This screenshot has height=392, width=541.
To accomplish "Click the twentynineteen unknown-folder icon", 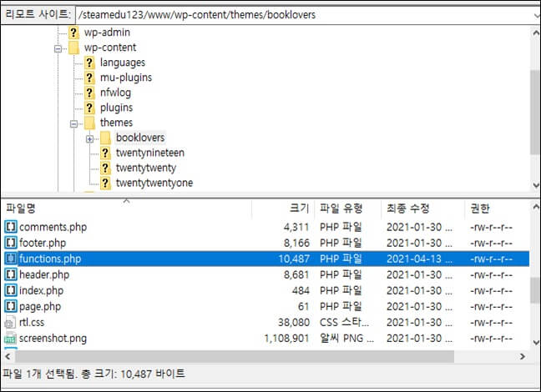I will (x=105, y=153).
